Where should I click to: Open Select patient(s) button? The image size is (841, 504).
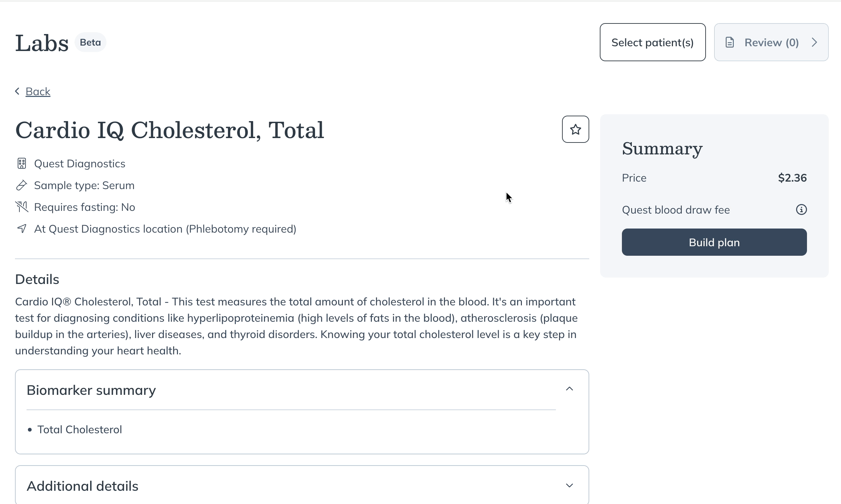click(x=653, y=42)
